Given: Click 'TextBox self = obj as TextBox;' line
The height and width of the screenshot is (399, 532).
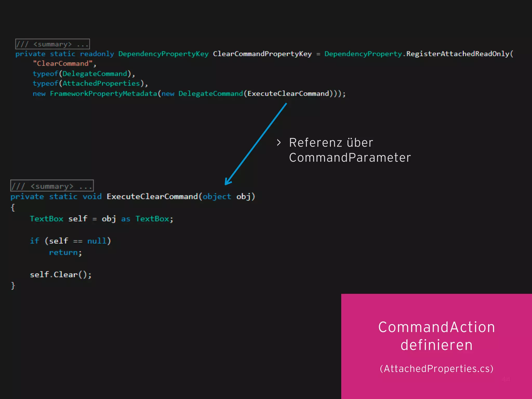Looking at the screenshot, I should pyautogui.click(x=102, y=219).
